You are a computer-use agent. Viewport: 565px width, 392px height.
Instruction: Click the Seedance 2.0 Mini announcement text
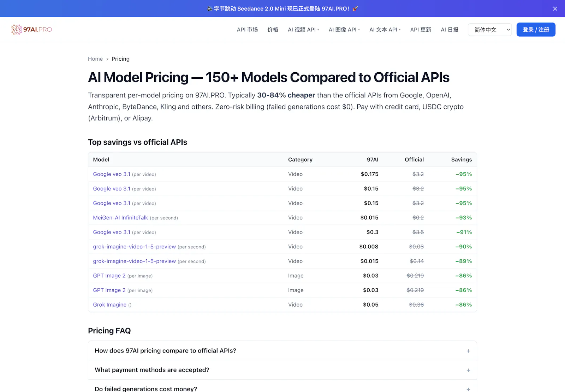point(282,9)
